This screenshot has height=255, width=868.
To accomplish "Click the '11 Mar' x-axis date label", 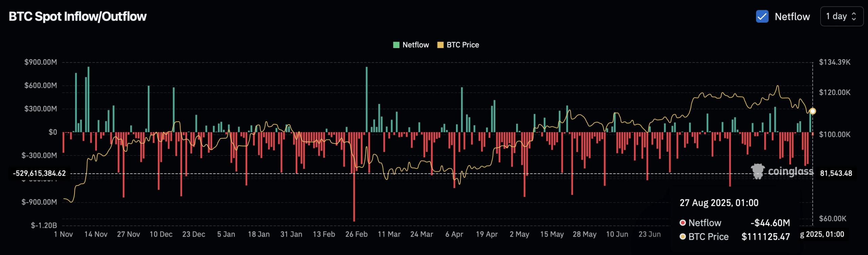I will click(x=389, y=234).
